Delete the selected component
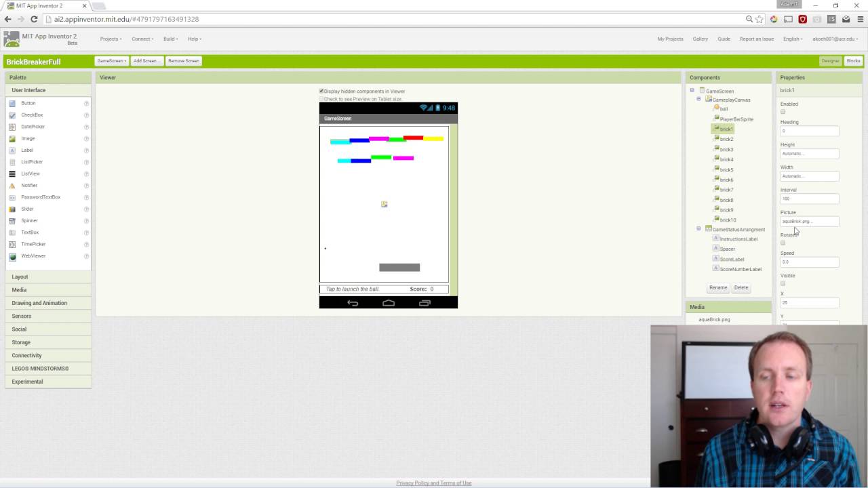This screenshot has width=868, height=488. pos(741,287)
